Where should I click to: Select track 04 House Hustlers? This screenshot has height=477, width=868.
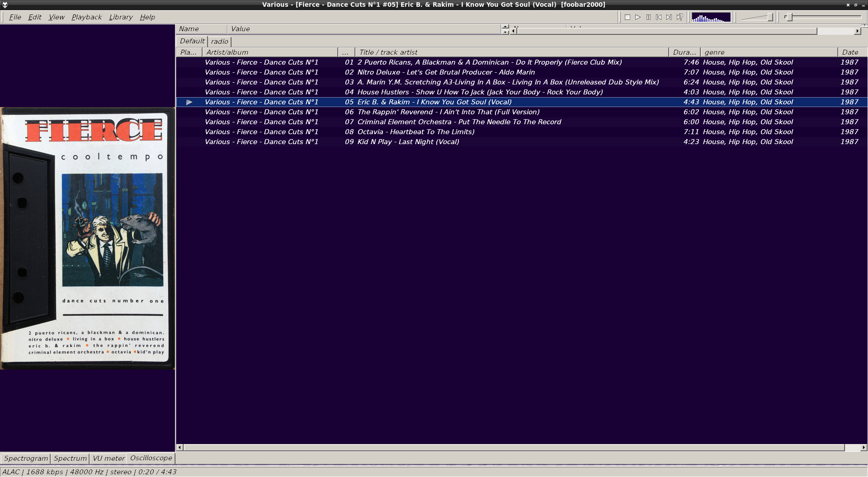pyautogui.click(x=522, y=92)
